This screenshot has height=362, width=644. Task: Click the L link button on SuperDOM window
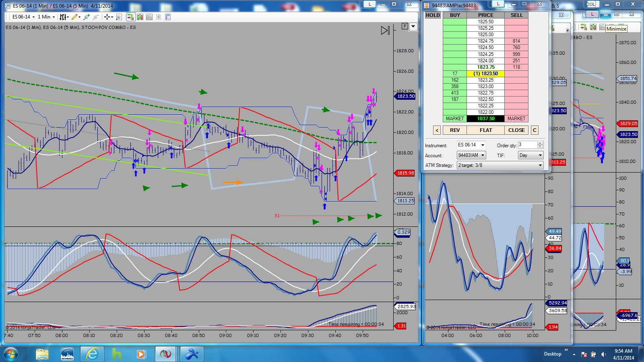pos(498,4)
